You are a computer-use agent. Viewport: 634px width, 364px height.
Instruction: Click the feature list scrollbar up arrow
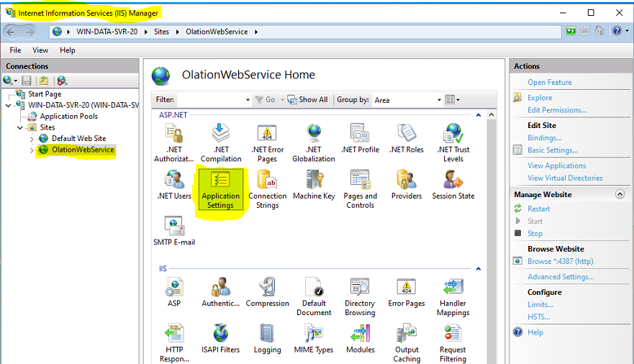click(x=492, y=115)
